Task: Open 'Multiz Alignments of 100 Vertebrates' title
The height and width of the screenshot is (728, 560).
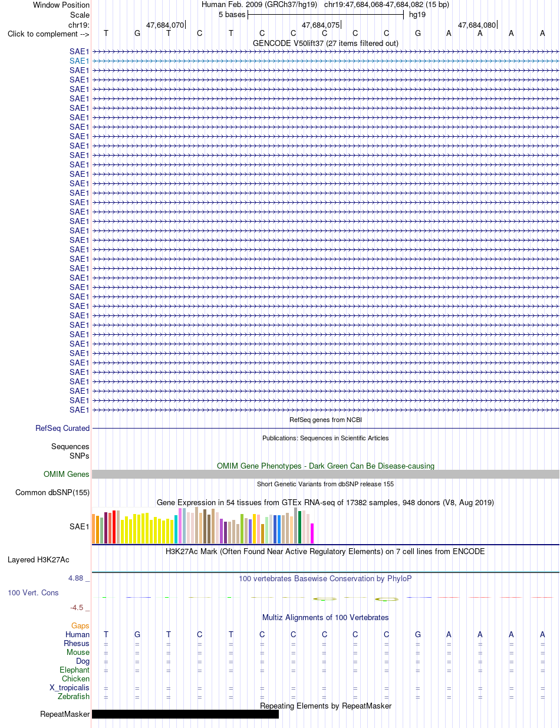Action: [325, 618]
